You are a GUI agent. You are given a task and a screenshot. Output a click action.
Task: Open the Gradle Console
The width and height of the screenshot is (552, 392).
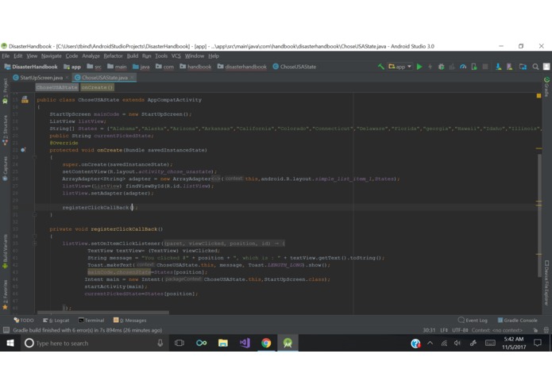point(517,321)
